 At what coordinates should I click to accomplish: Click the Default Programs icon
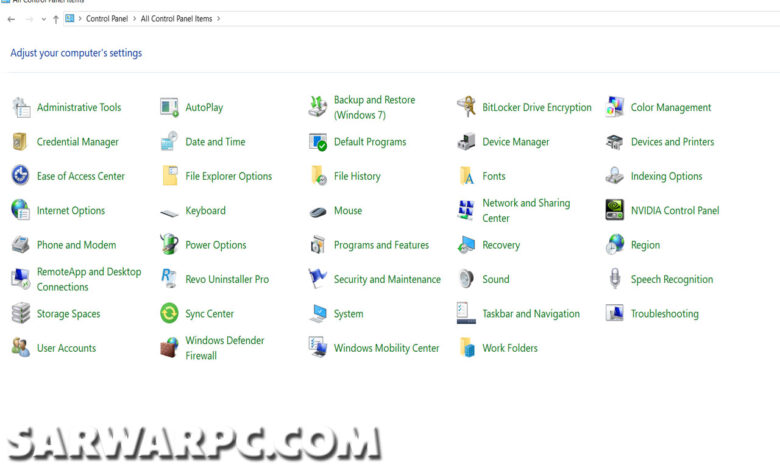(x=317, y=142)
